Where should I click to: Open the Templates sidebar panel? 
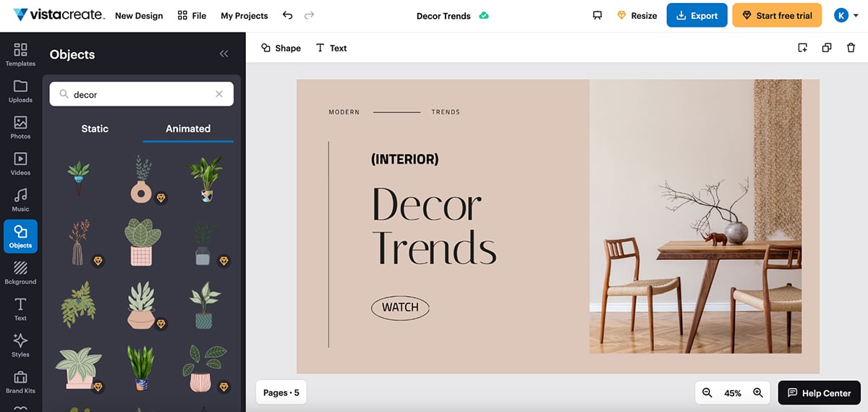pyautogui.click(x=20, y=55)
